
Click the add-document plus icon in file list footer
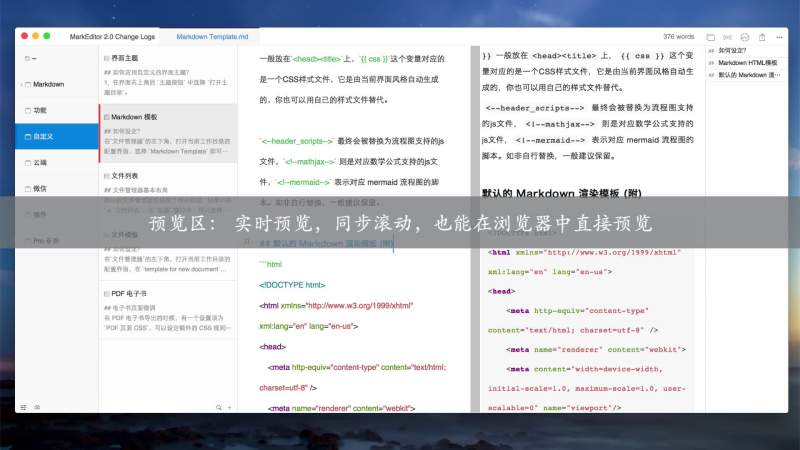coord(230,407)
